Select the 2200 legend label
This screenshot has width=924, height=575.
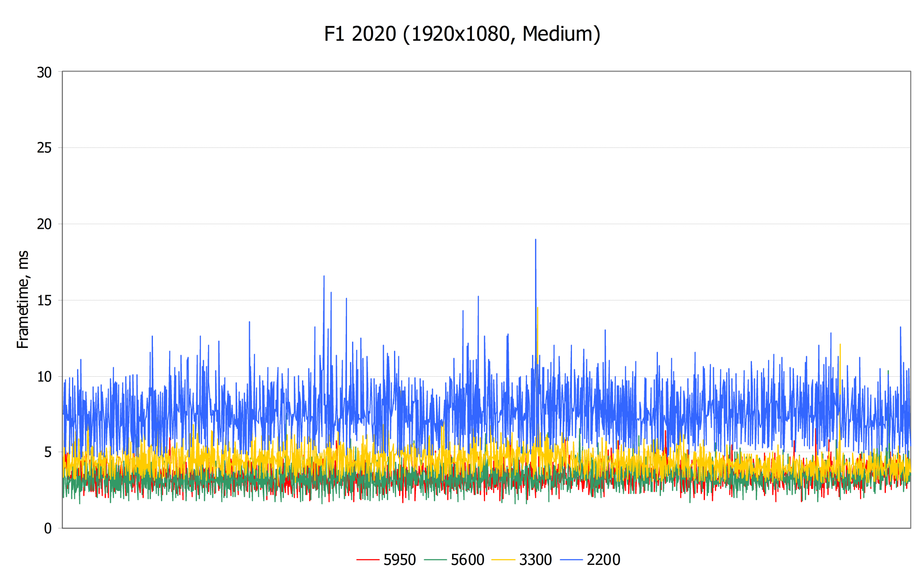[x=603, y=560]
